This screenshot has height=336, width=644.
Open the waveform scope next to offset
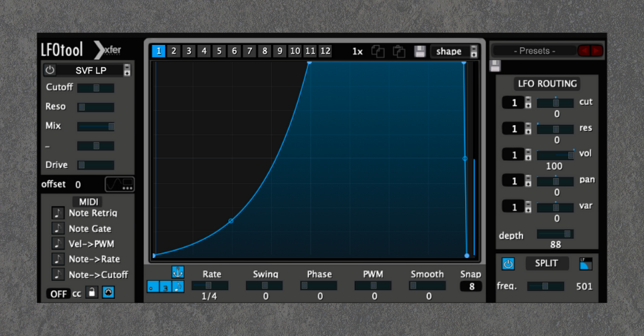click(119, 184)
